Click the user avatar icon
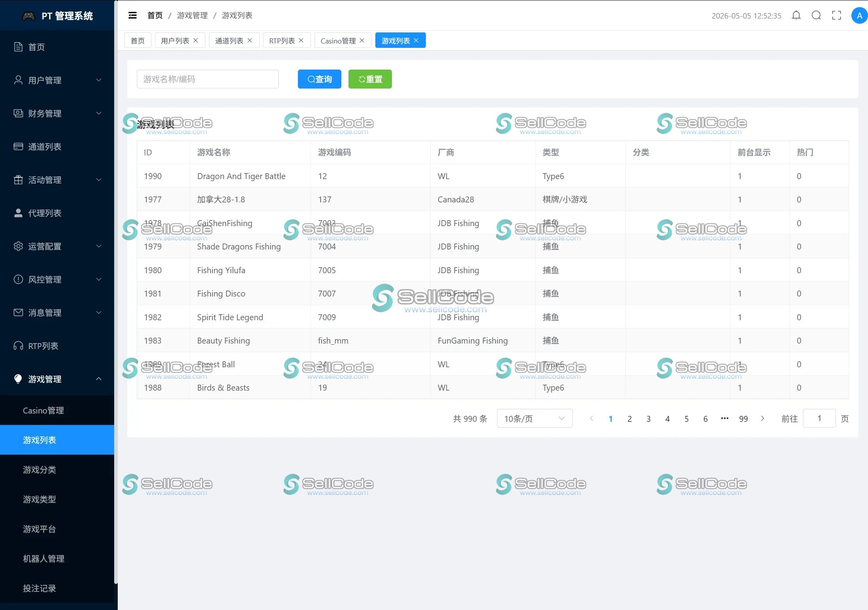 (x=859, y=16)
